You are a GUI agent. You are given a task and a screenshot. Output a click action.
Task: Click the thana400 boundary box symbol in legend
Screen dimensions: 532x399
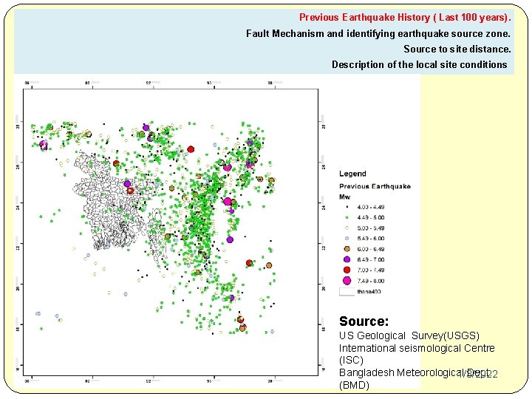click(347, 292)
